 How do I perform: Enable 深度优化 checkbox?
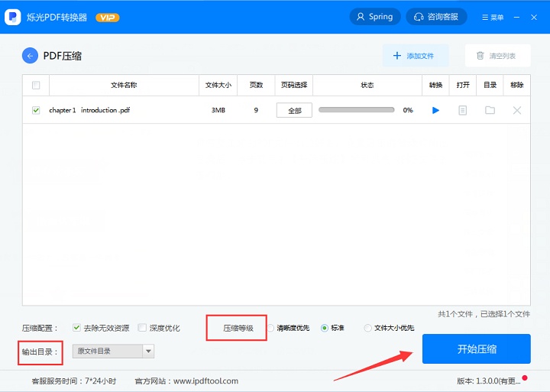click(x=142, y=328)
